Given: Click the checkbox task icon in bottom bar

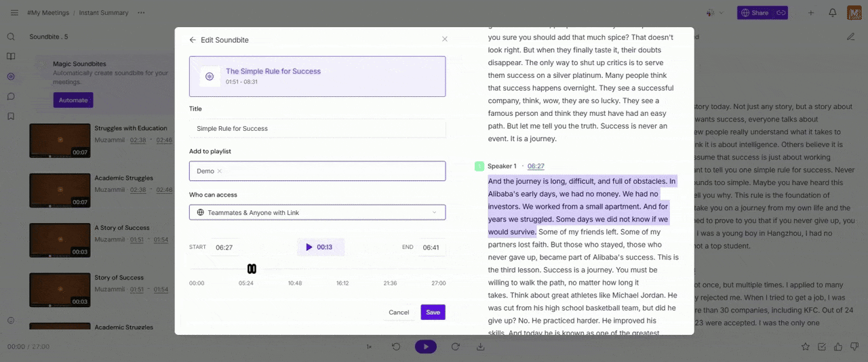Looking at the screenshot, I should (822, 346).
